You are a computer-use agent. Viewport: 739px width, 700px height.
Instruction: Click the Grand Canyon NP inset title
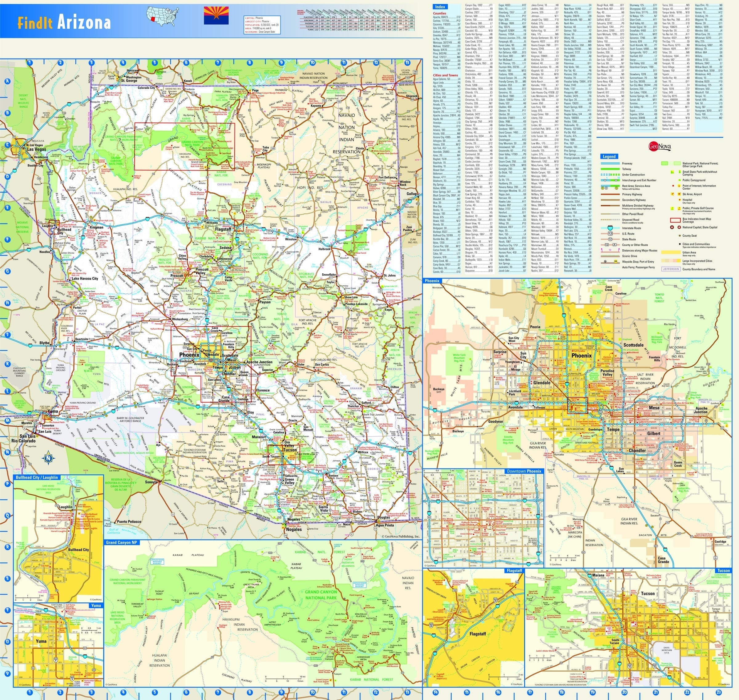tap(122, 542)
